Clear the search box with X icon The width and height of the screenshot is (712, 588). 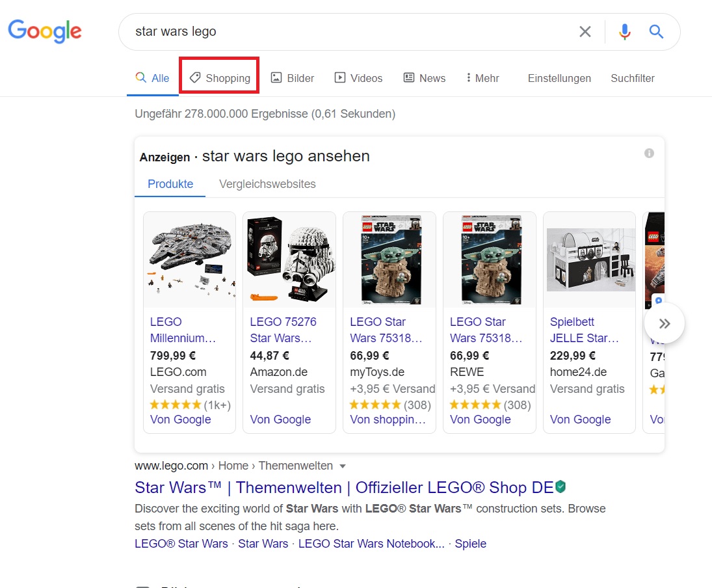[x=585, y=31]
